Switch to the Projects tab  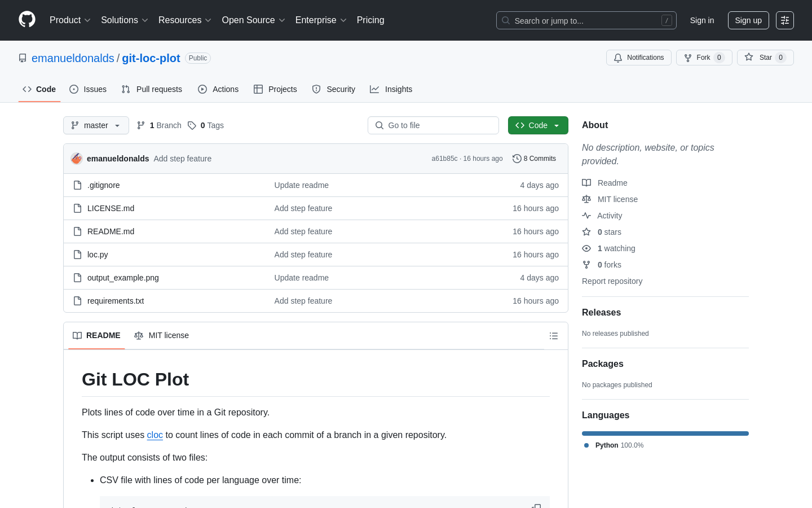[275, 89]
